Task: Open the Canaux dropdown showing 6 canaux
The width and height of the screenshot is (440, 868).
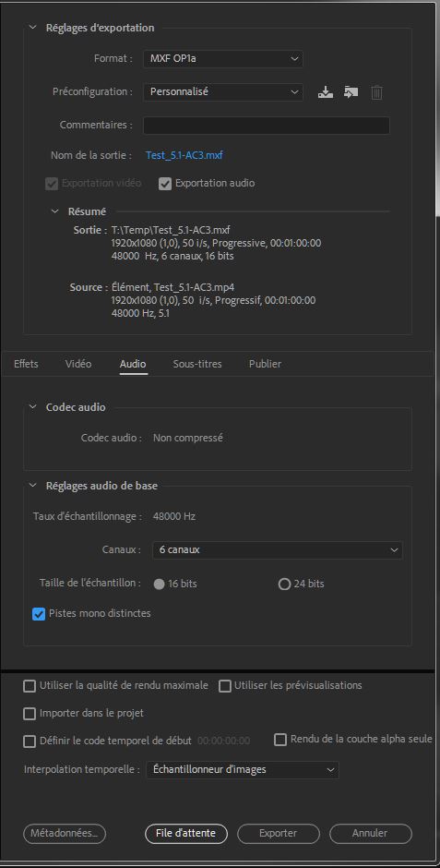Action: click(x=277, y=549)
